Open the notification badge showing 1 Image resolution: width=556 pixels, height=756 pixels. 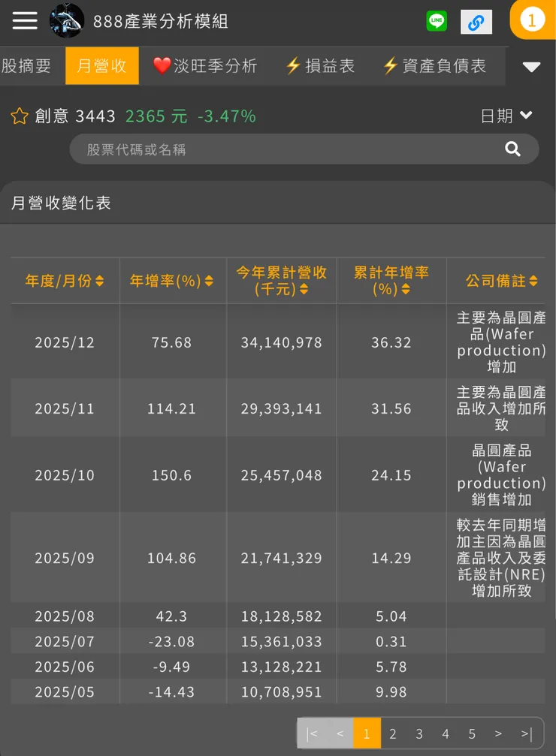pyautogui.click(x=532, y=20)
